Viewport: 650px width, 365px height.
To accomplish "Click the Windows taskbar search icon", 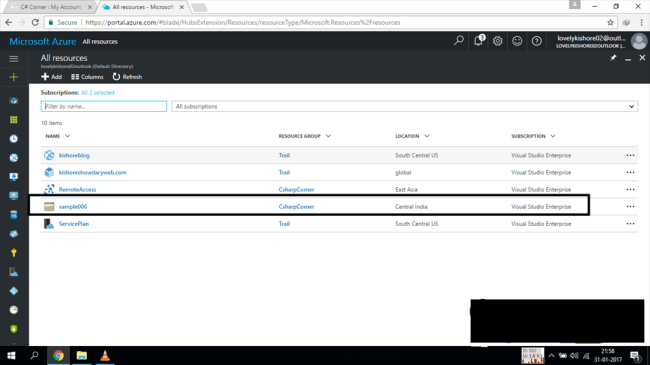I will pos(34,355).
